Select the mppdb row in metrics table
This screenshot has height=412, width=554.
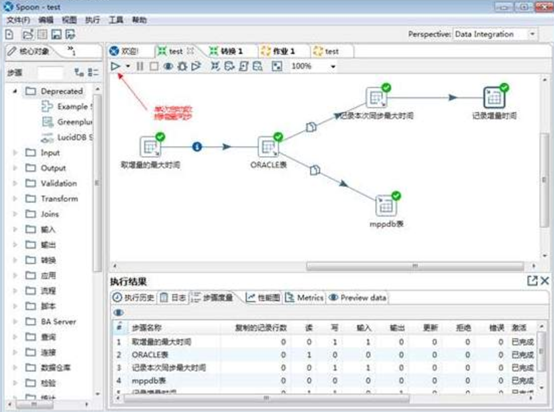click(324, 381)
